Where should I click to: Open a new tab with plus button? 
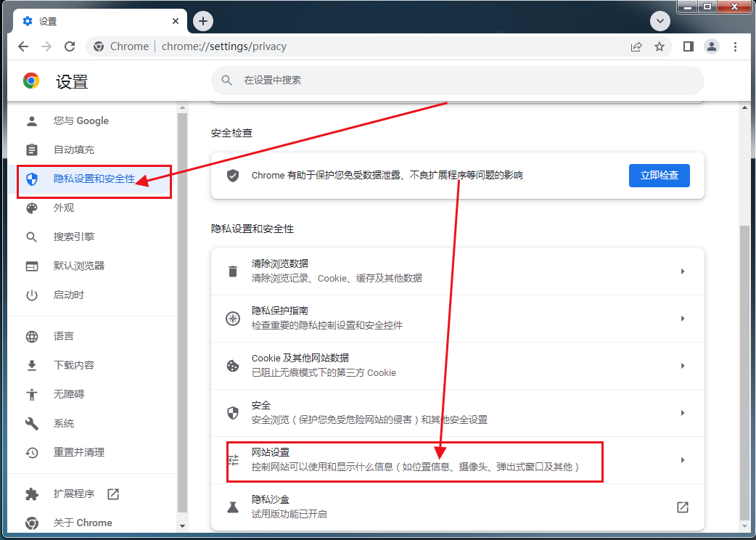pyautogui.click(x=203, y=21)
